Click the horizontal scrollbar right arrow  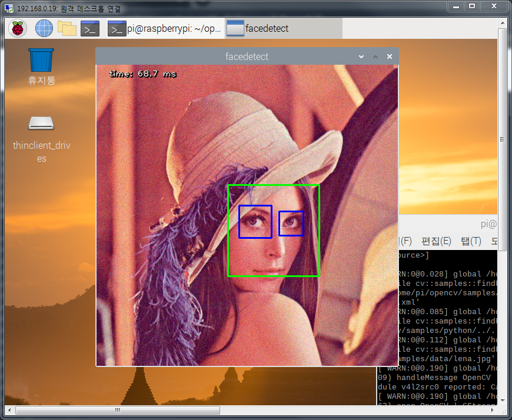(x=493, y=410)
